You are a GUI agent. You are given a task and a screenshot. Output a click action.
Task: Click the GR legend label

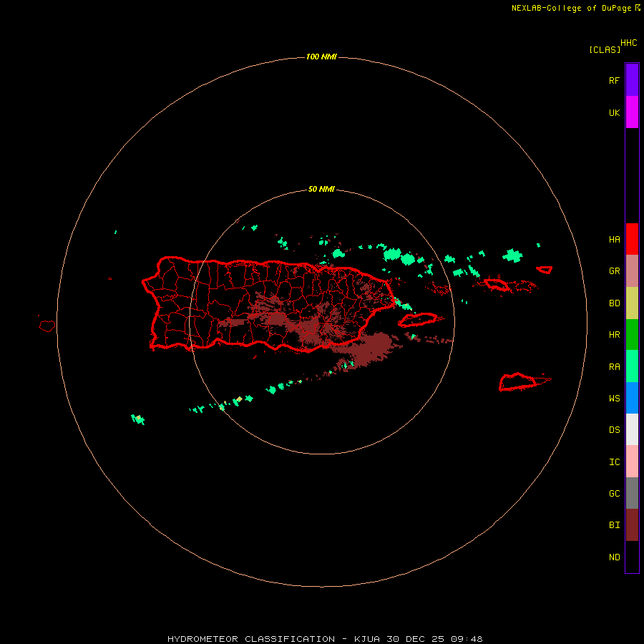tap(614, 271)
